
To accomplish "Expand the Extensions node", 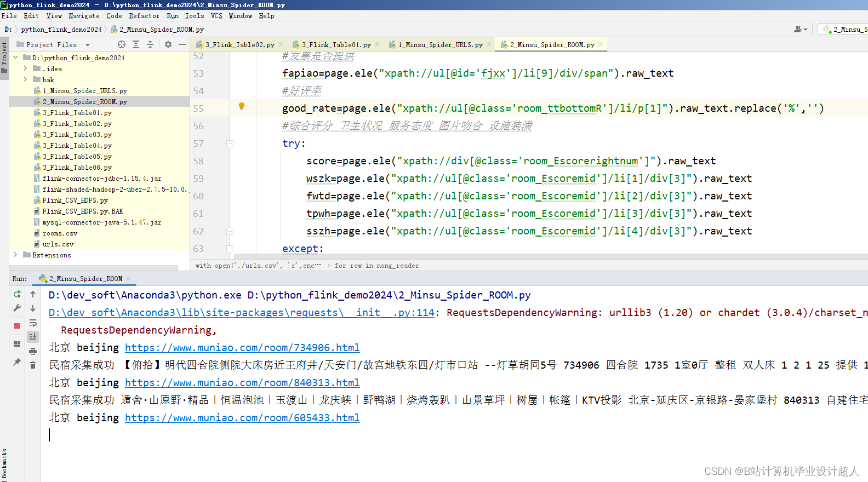I will (x=15, y=255).
